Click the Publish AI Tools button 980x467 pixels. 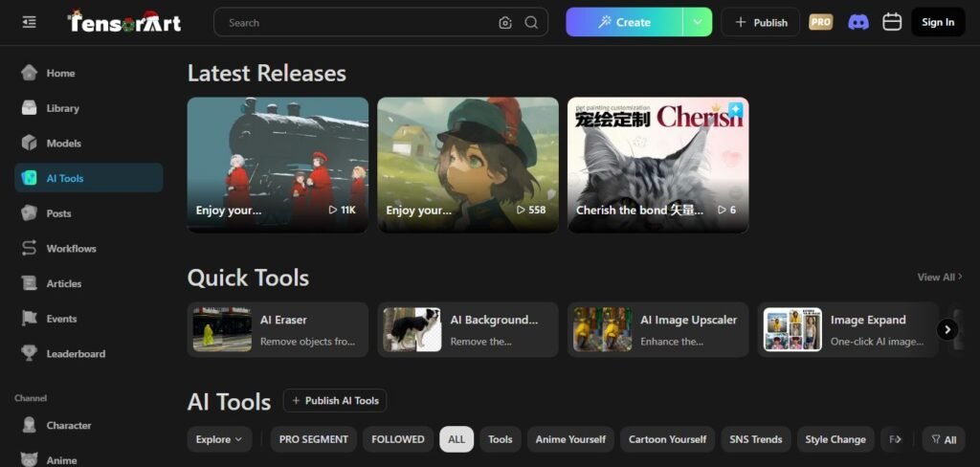click(334, 401)
